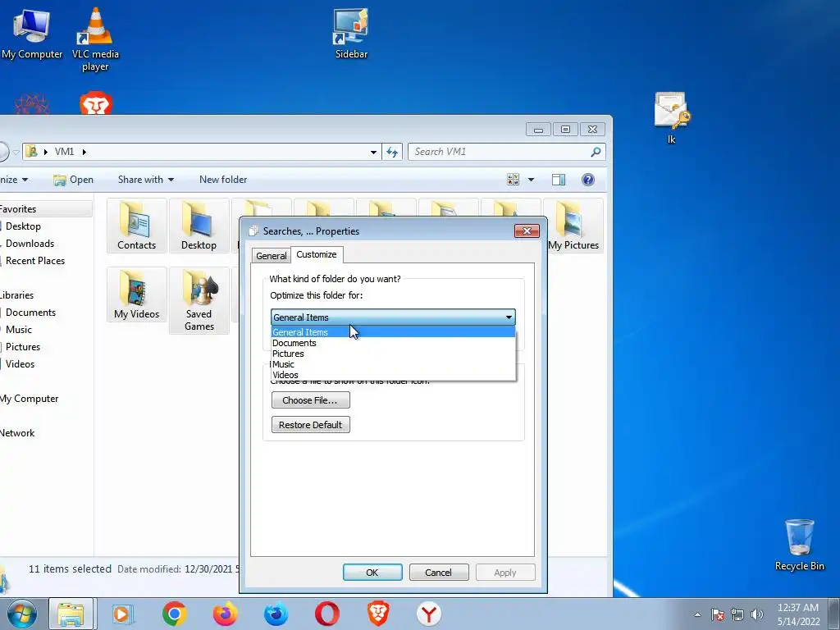Launch VLC media player desktop shortcut

click(95, 39)
